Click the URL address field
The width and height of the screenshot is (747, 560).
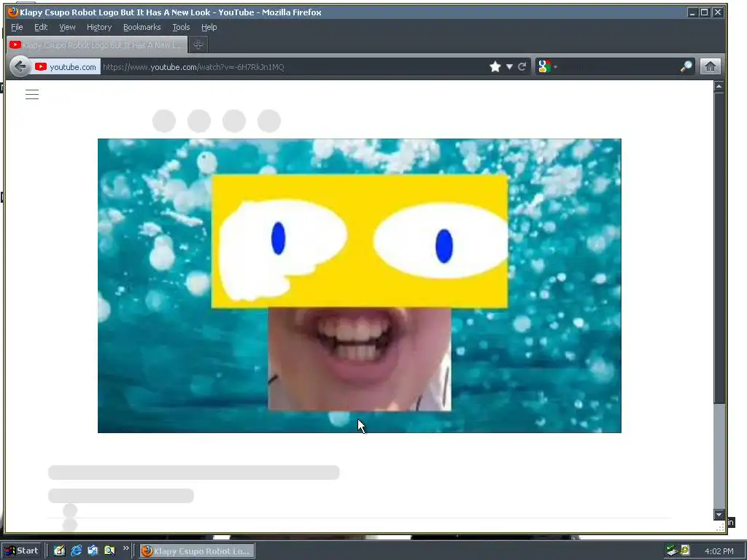coord(293,66)
